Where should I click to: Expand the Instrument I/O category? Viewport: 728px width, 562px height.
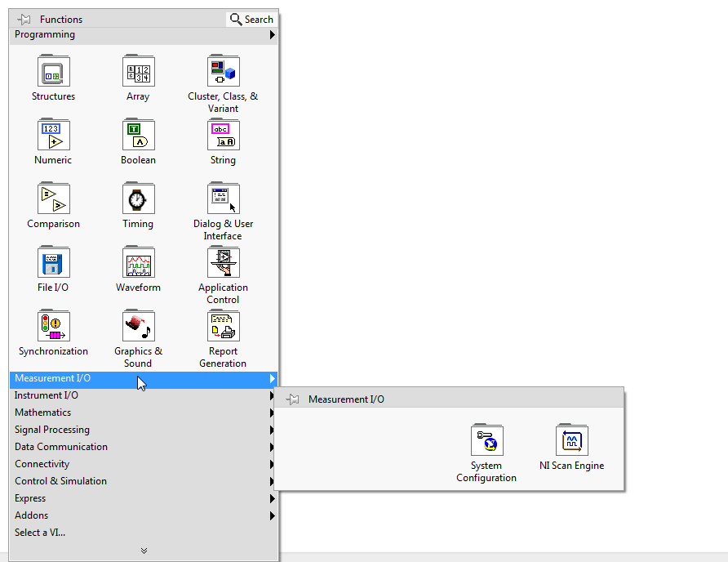[x=144, y=395]
